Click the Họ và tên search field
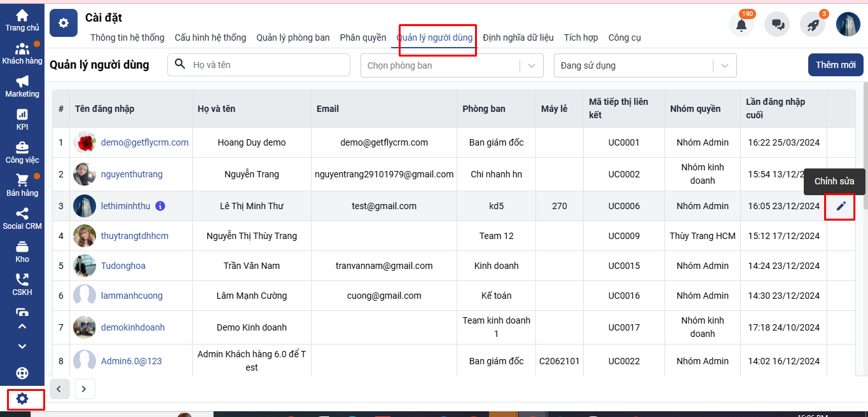The image size is (868, 417). [267, 65]
